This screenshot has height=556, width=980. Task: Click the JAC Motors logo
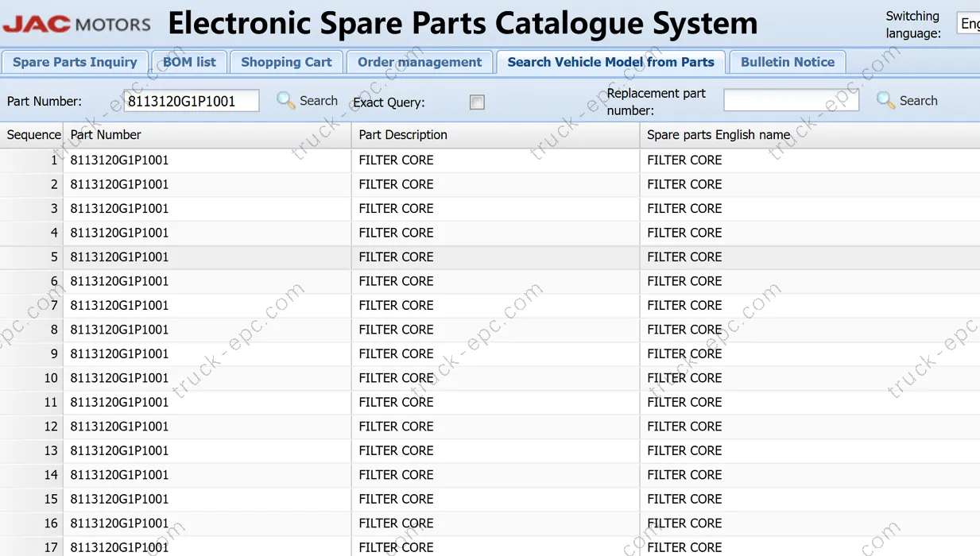pyautogui.click(x=76, y=25)
